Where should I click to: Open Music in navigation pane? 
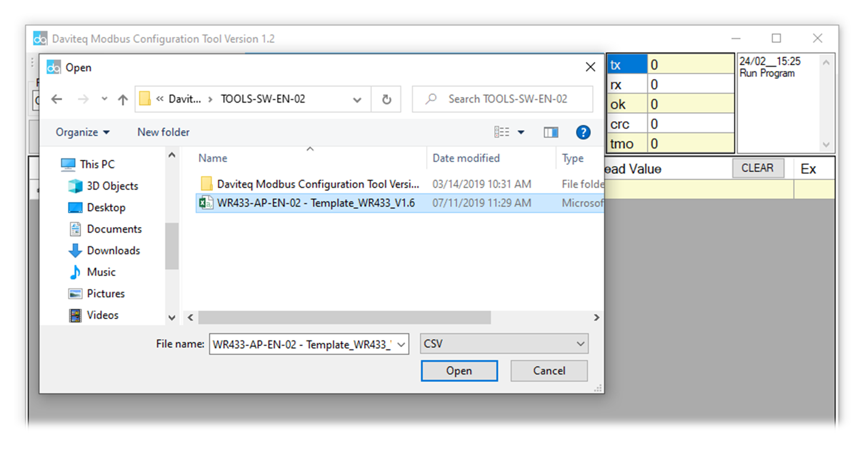coord(92,272)
